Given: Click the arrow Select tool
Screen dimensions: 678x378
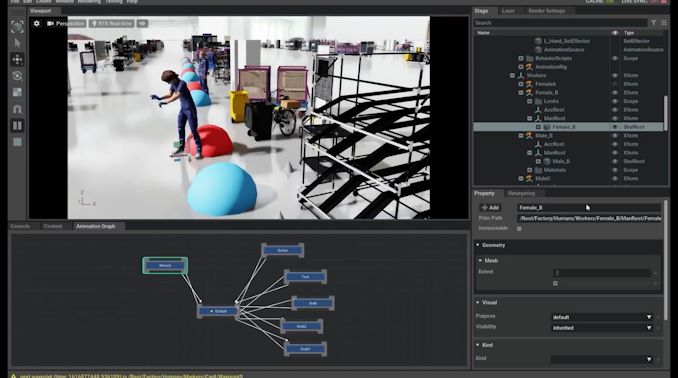Looking at the screenshot, I should (x=17, y=43).
